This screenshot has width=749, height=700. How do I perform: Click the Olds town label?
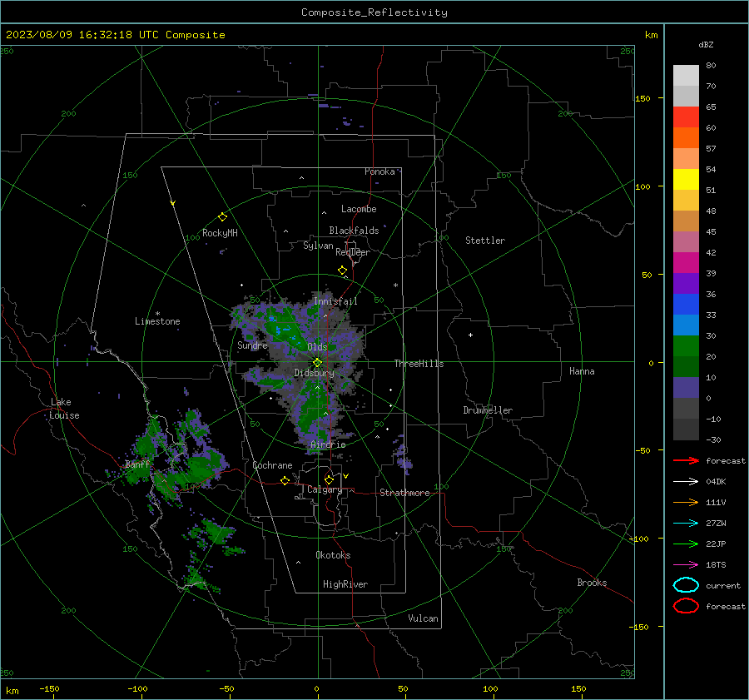(x=317, y=347)
